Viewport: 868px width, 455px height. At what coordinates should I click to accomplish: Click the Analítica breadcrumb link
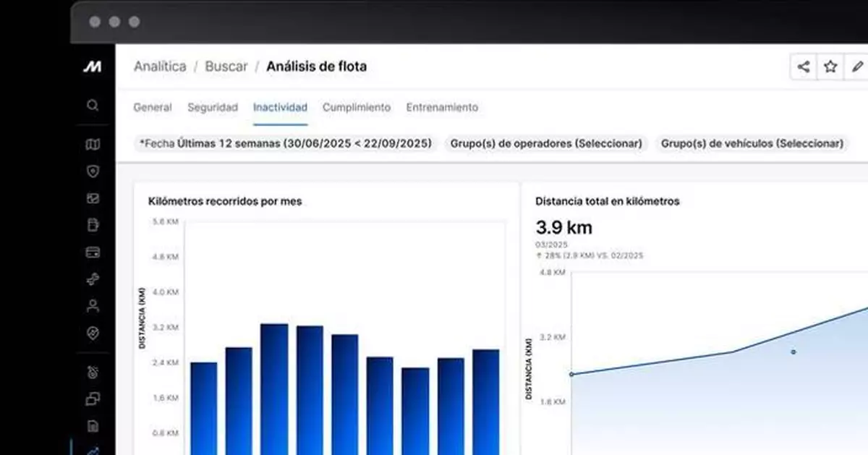point(159,66)
